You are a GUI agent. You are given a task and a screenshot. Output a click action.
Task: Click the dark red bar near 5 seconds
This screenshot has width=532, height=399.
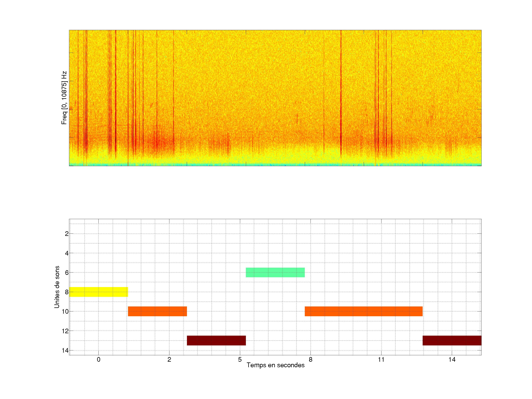pos(216,340)
